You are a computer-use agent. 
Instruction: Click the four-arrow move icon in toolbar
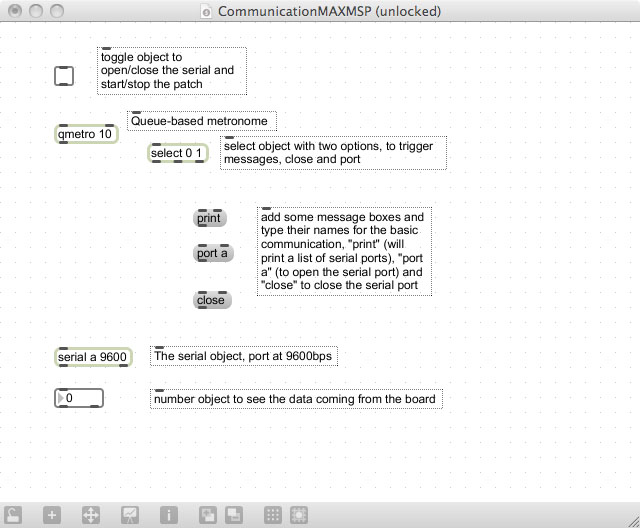(x=90, y=515)
